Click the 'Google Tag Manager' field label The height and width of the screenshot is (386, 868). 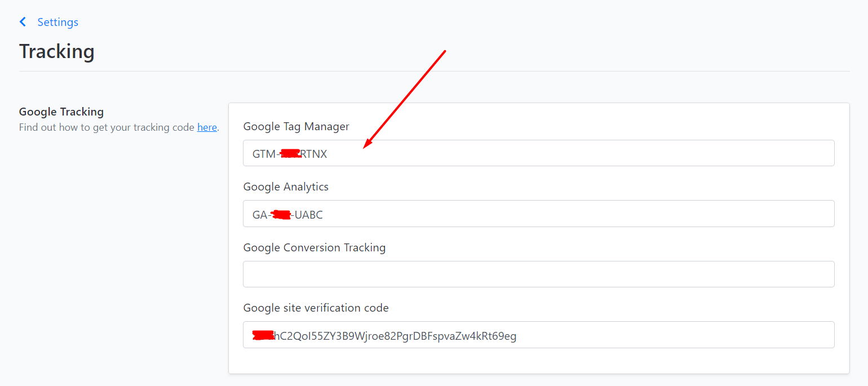click(296, 127)
